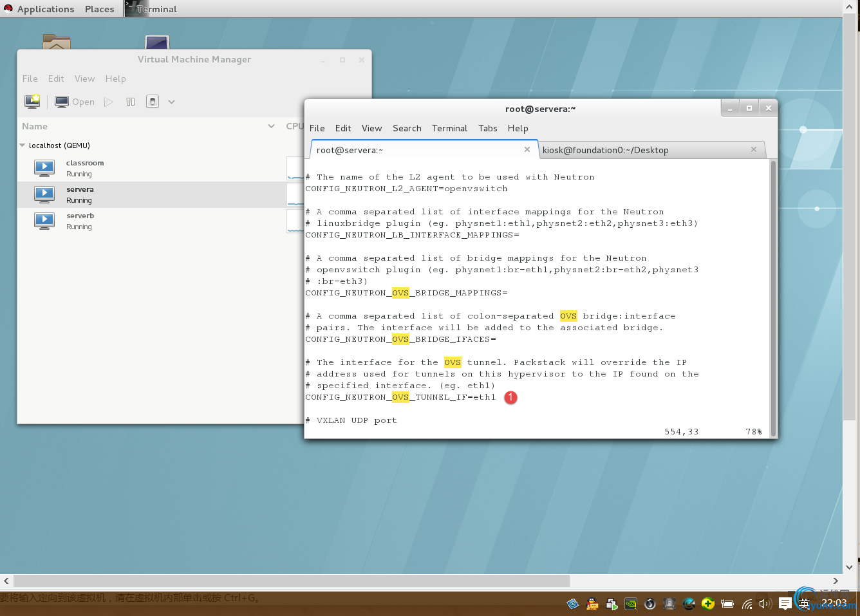Open the Name column sort dropdown

271,126
